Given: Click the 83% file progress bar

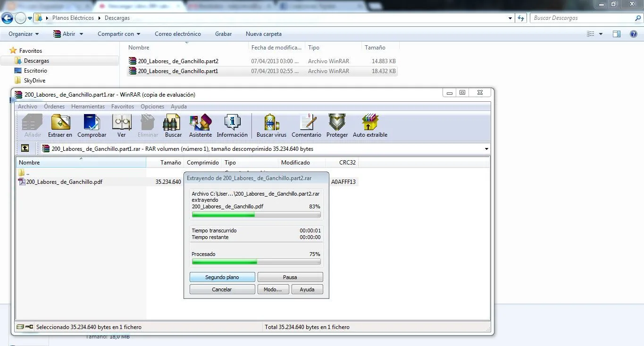Looking at the screenshot, I should click(256, 214).
